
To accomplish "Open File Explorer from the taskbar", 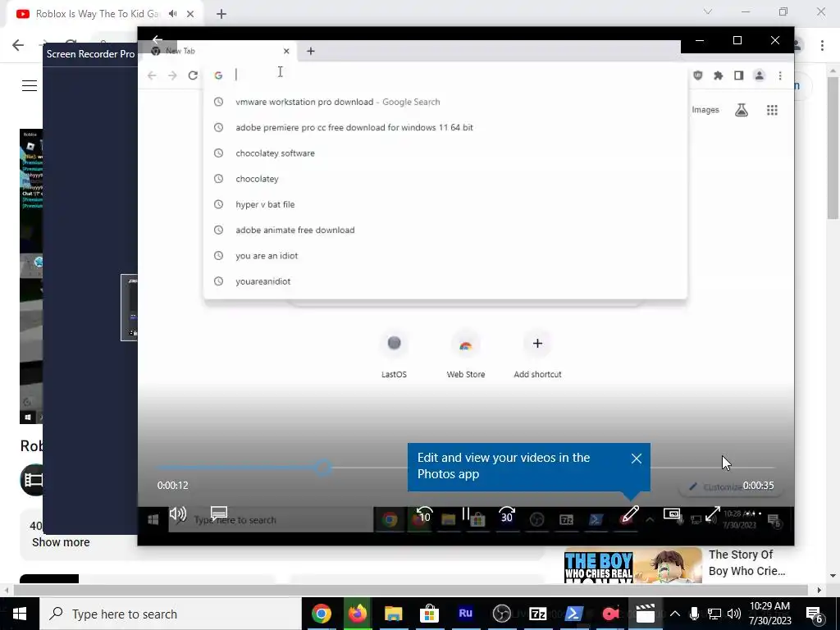I will [x=393, y=614].
